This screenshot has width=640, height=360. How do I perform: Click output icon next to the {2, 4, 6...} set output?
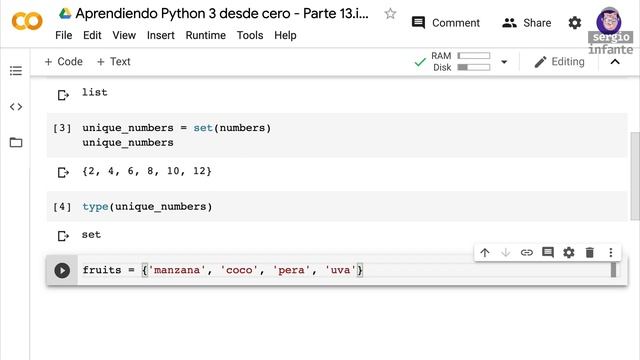63,173
